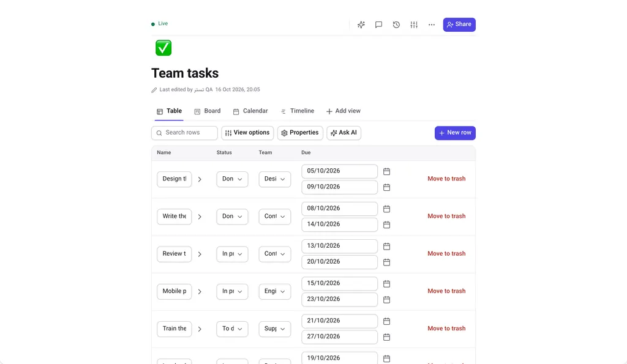Open the comments speech bubble icon
The image size is (627, 364).
pyautogui.click(x=378, y=24)
